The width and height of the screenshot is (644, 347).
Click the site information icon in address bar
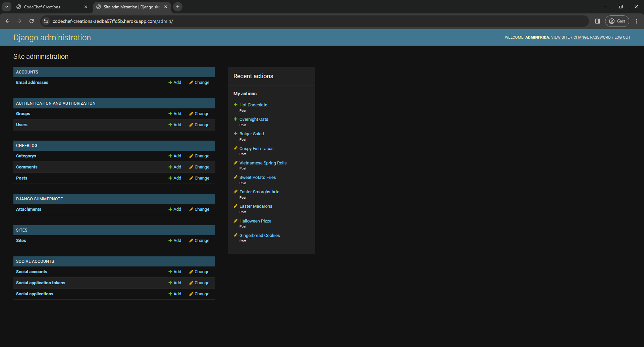pos(46,21)
